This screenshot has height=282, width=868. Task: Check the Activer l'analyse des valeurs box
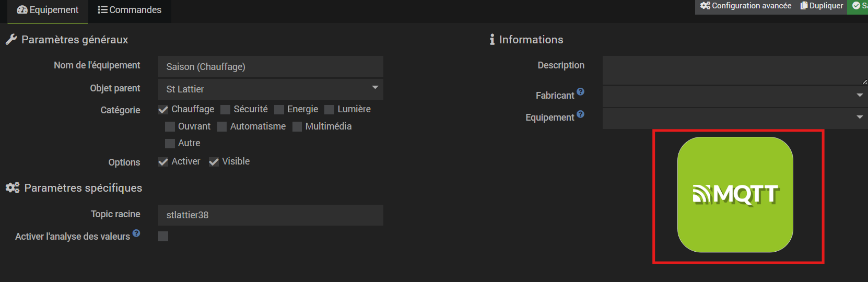click(163, 237)
